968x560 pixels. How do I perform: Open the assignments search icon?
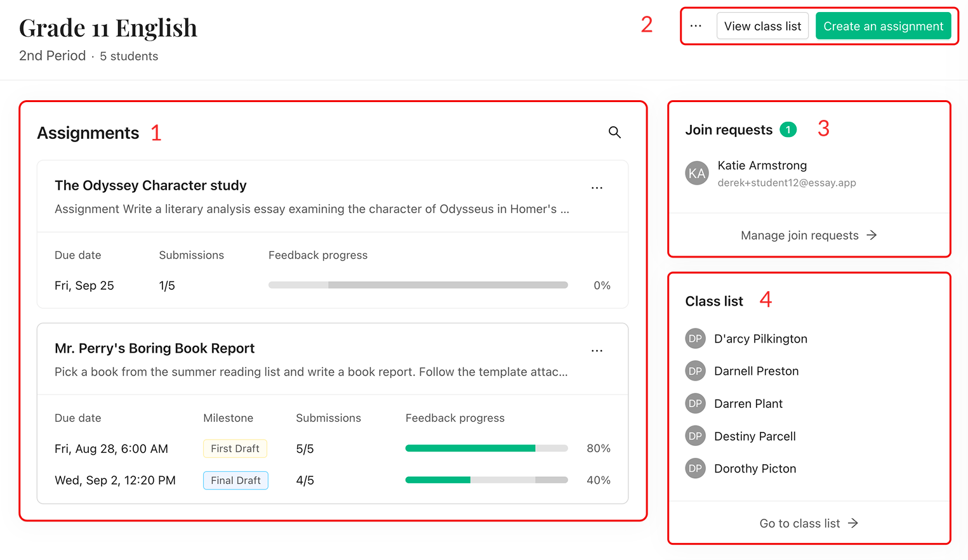tap(614, 132)
